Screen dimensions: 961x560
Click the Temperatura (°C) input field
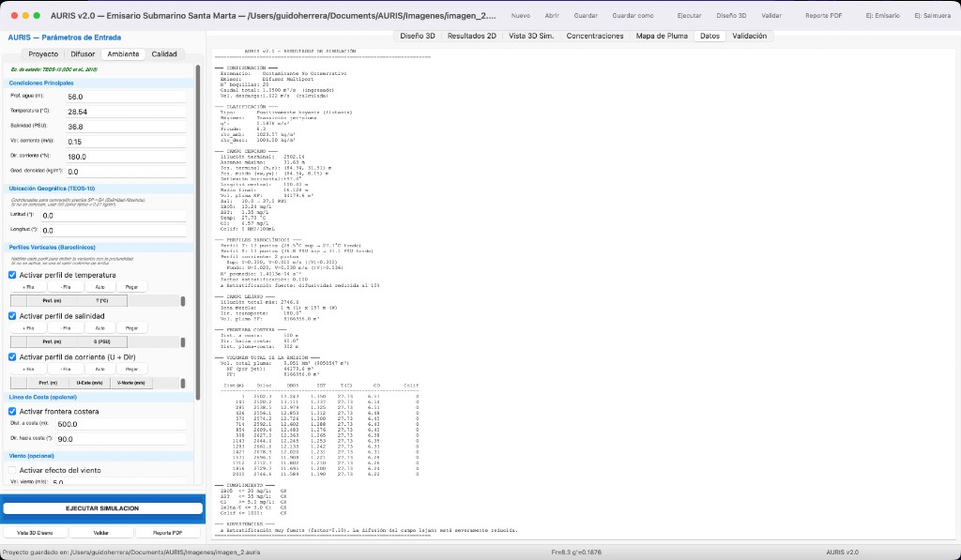click(126, 113)
